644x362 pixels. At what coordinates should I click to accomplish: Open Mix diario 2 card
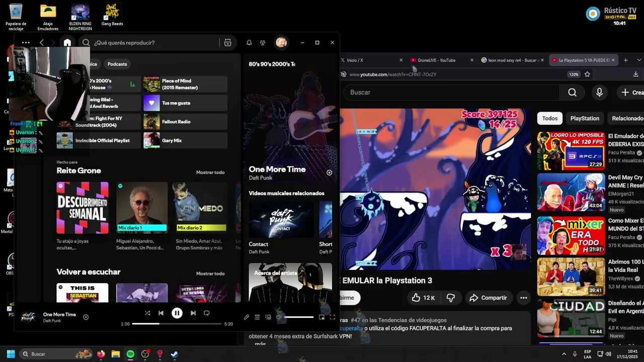(202, 215)
